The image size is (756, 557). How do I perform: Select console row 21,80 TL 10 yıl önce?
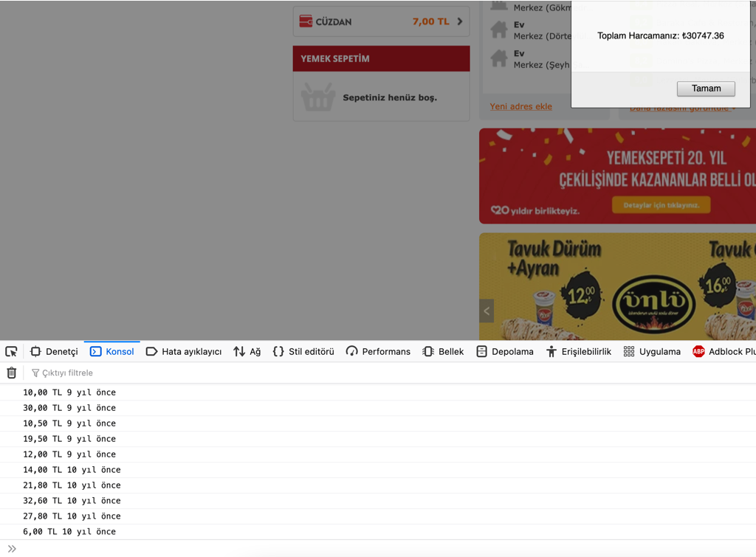(x=378, y=485)
